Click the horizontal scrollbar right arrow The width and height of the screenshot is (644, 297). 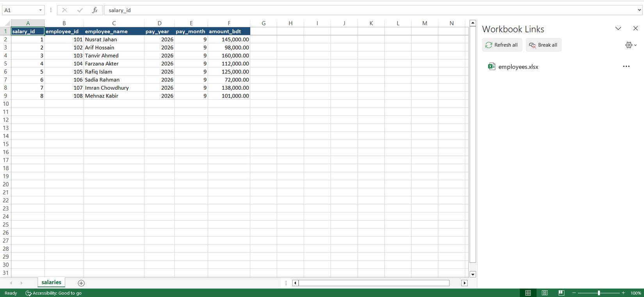click(x=464, y=283)
